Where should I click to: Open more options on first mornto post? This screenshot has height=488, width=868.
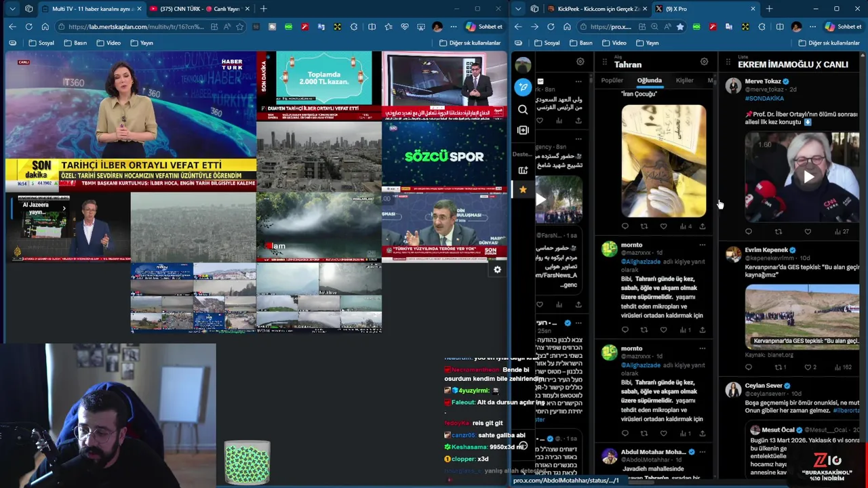(703, 245)
